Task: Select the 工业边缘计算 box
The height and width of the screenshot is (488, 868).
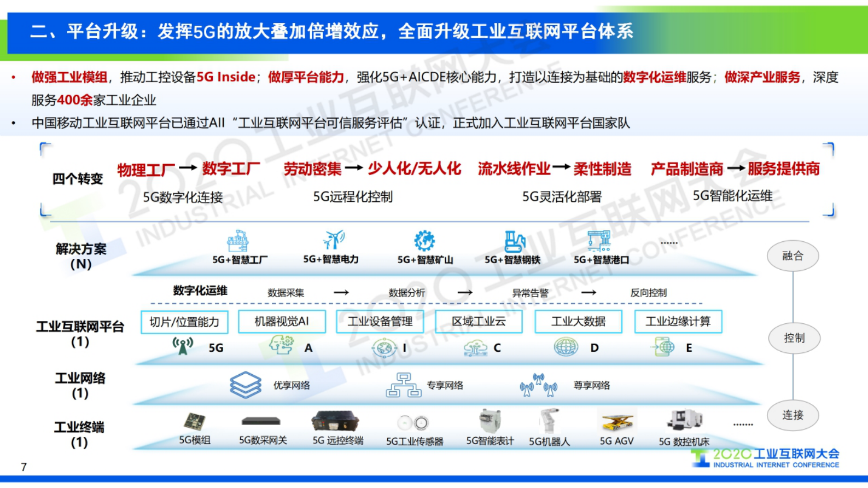Action: pos(678,322)
